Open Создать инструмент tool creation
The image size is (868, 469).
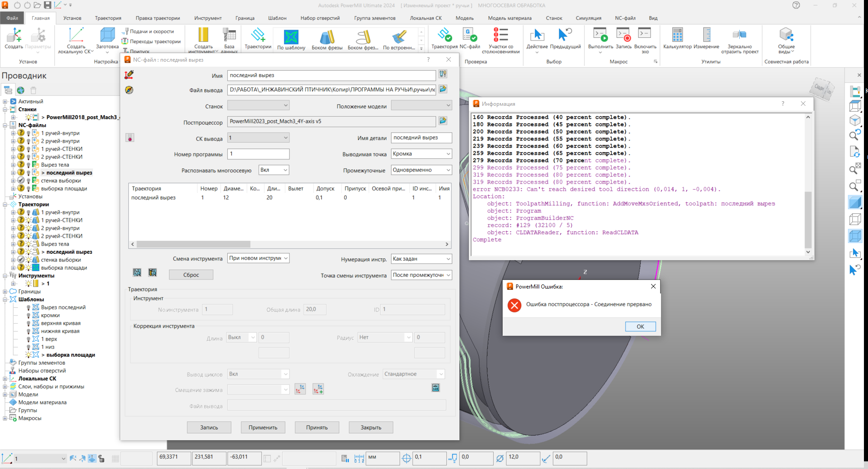click(x=203, y=35)
